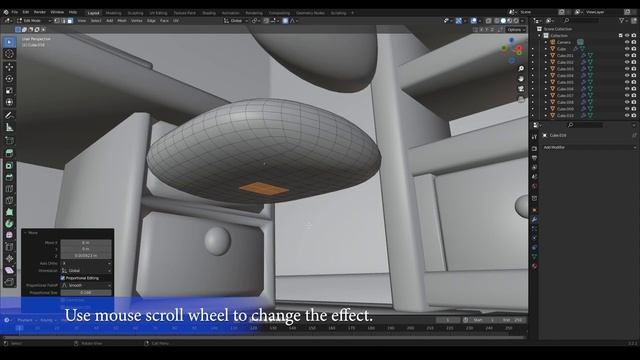Select the Transform tool
Screen dimensions: 640x360
[x=9, y=102]
